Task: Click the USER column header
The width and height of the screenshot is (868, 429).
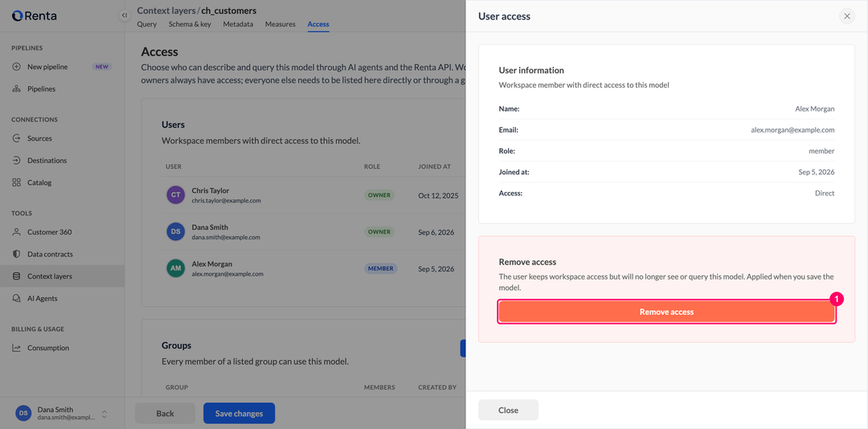Action: 174,166
